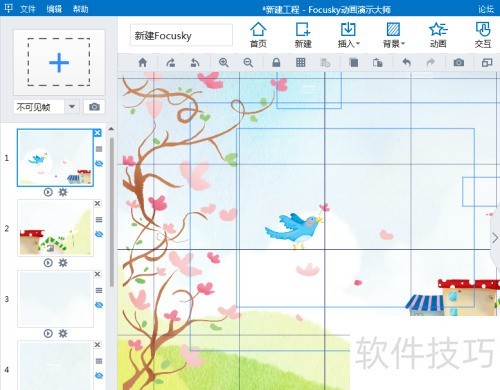Open the 编辑 edit menu
This screenshot has width=500, height=390.
point(54,9)
